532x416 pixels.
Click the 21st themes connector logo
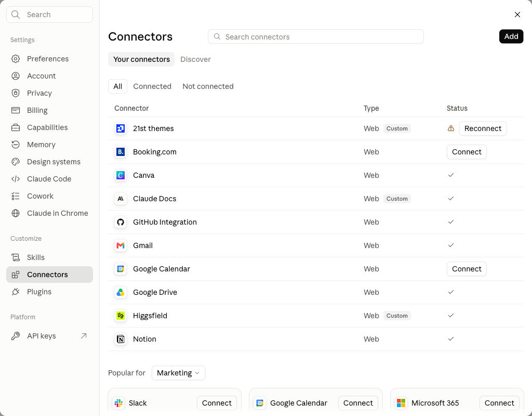click(x=121, y=128)
